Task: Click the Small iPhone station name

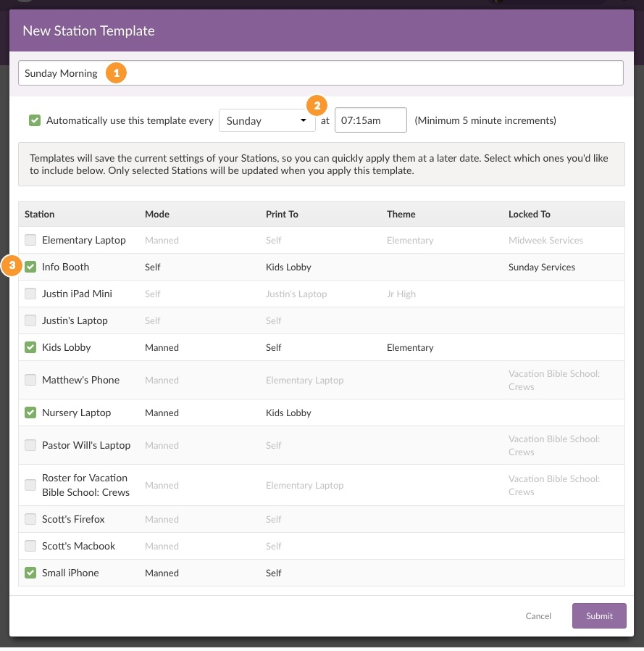Action: 70,573
